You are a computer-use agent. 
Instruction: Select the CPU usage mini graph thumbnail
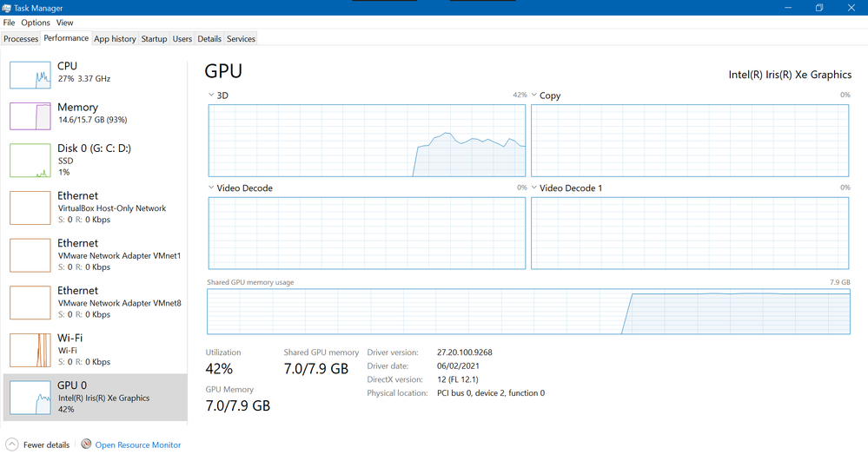click(x=30, y=75)
